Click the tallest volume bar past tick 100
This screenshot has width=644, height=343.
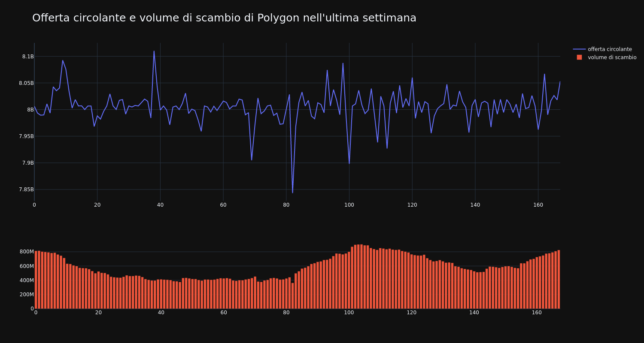click(x=361, y=277)
